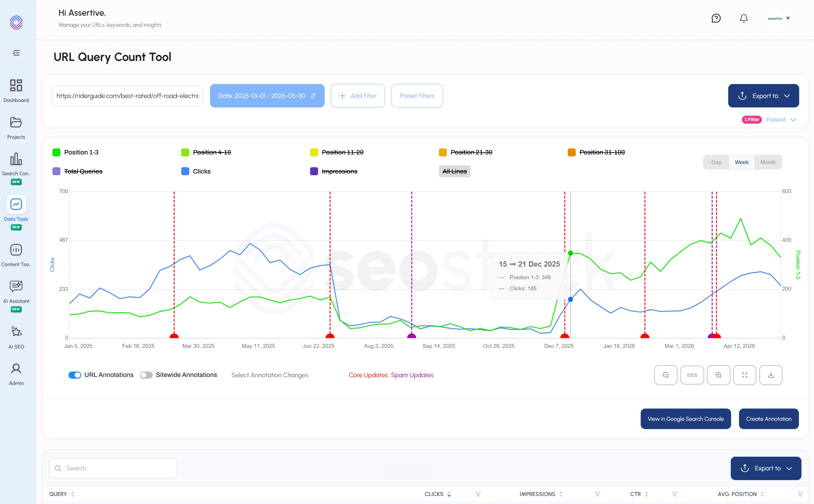Show the Impressions line
This screenshot has width=814, height=504.
click(x=333, y=171)
